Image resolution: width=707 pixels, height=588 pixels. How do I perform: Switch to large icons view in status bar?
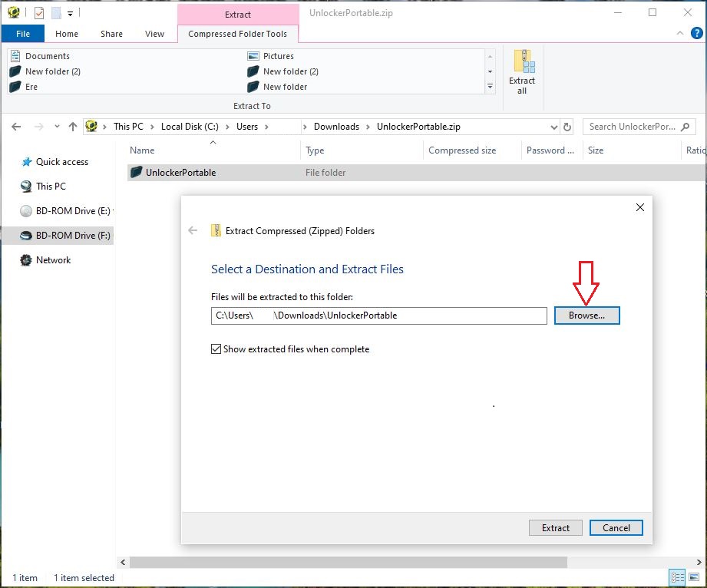coord(695,577)
